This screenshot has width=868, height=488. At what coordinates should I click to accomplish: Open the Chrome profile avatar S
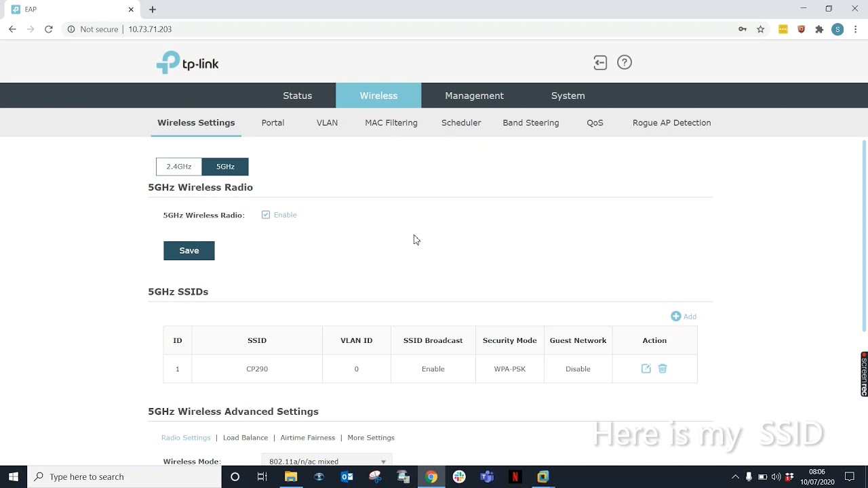tap(837, 29)
